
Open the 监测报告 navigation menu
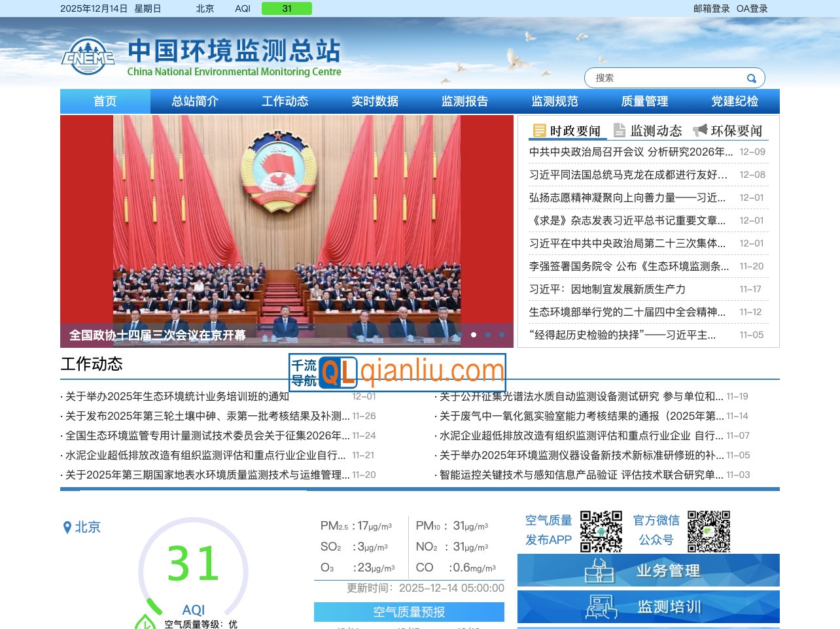(464, 101)
